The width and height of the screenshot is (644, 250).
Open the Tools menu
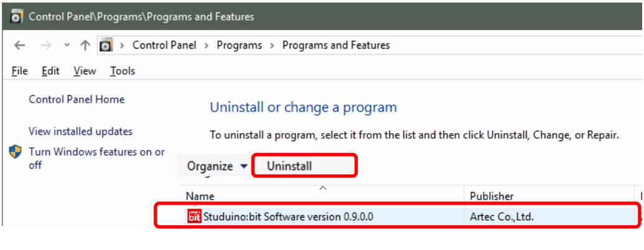coord(122,71)
